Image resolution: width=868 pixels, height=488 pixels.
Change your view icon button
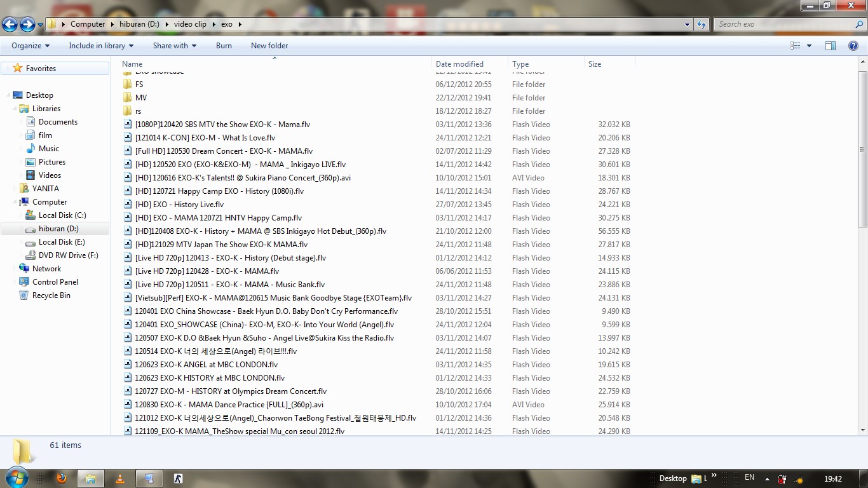(795, 46)
